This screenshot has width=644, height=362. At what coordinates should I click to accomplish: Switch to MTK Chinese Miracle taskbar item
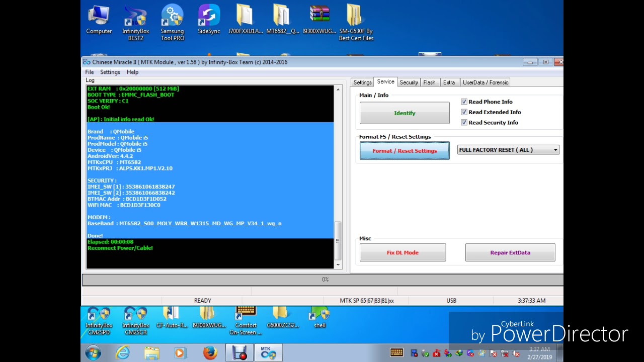click(268, 353)
